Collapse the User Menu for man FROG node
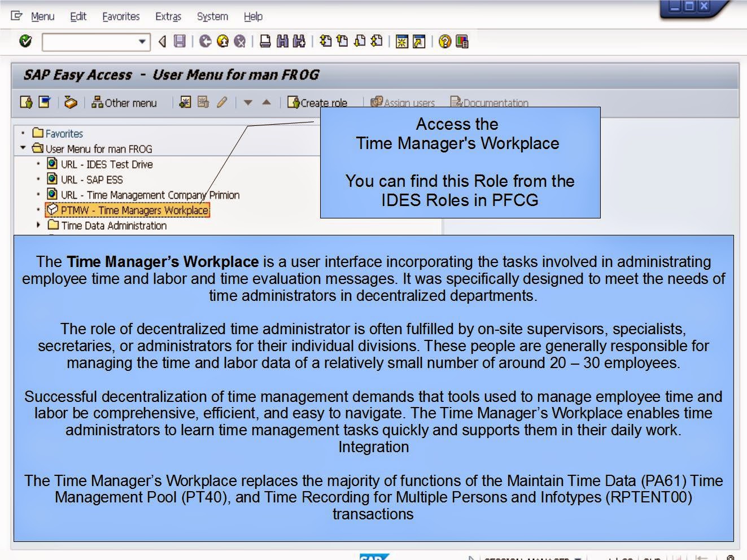Screen dimensions: 747x560 (x=21, y=149)
